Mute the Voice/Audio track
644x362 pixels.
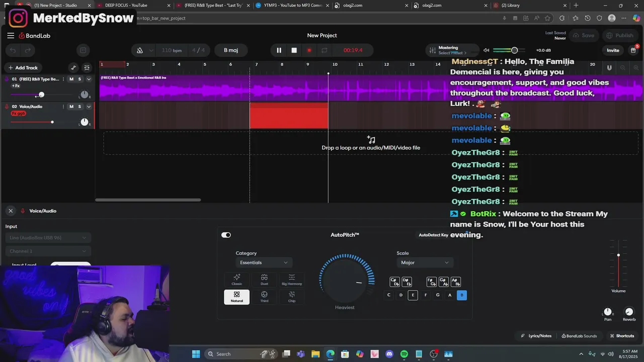click(x=71, y=107)
